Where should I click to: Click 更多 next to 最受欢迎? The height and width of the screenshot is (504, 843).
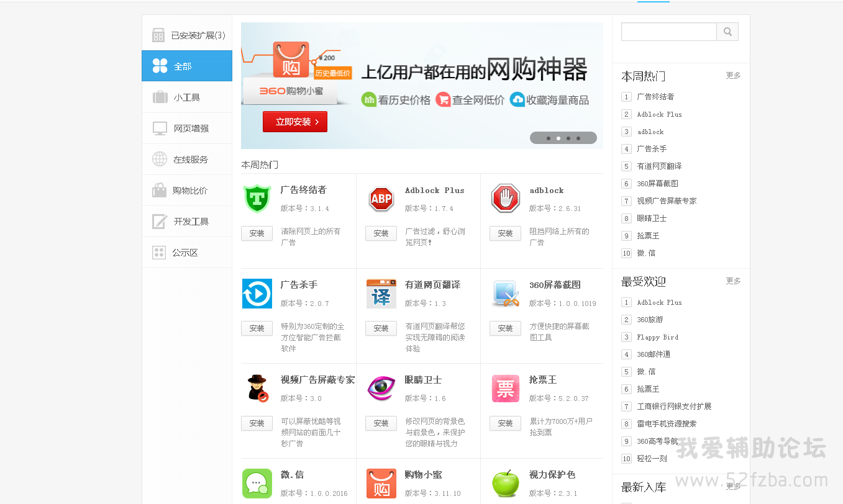tap(734, 281)
